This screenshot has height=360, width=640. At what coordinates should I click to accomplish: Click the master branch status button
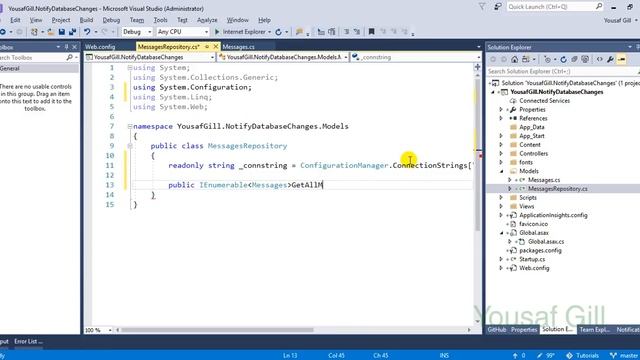click(x=624, y=356)
